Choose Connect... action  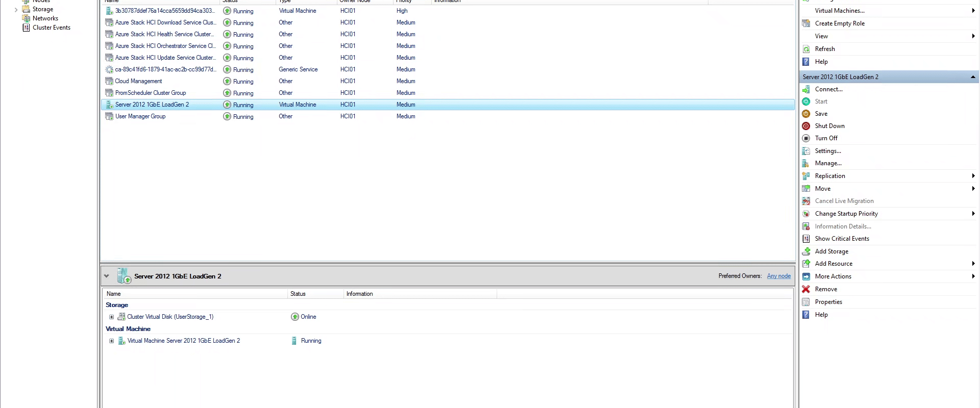828,89
